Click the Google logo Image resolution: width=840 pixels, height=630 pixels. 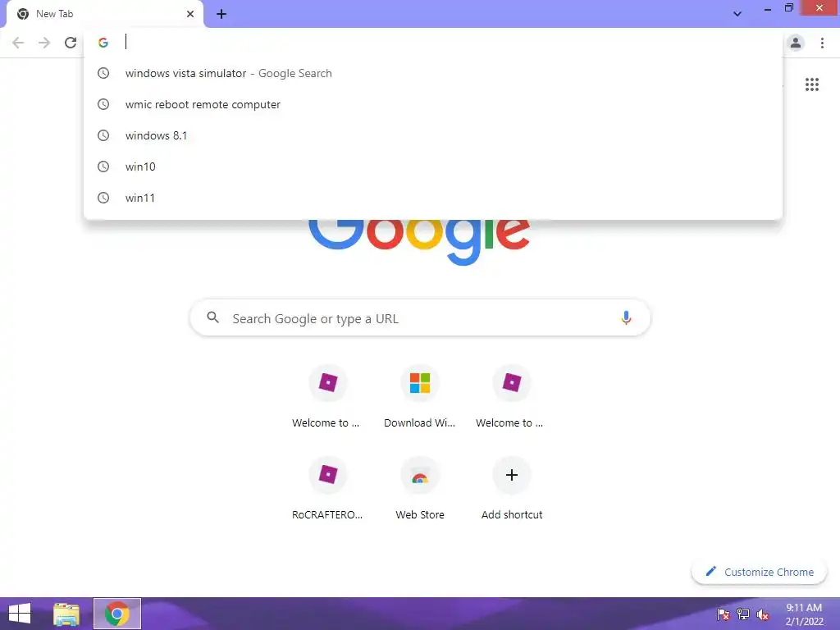tap(419, 242)
